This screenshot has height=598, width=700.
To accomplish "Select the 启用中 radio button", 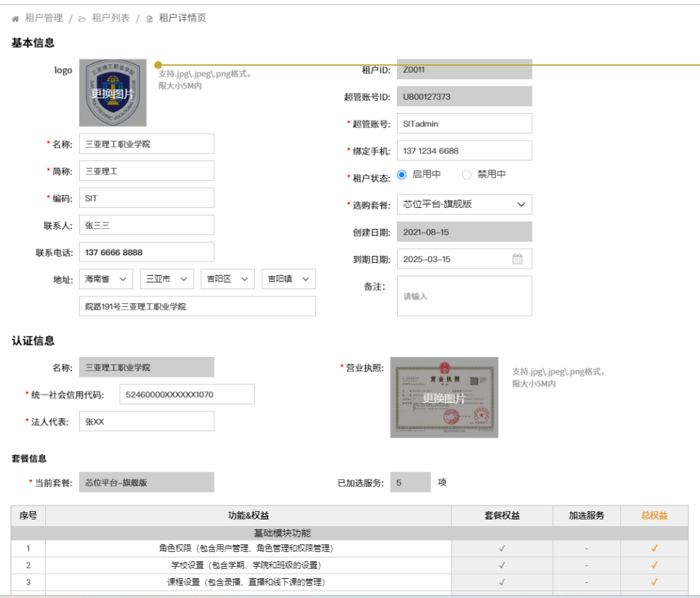I will tap(402, 175).
